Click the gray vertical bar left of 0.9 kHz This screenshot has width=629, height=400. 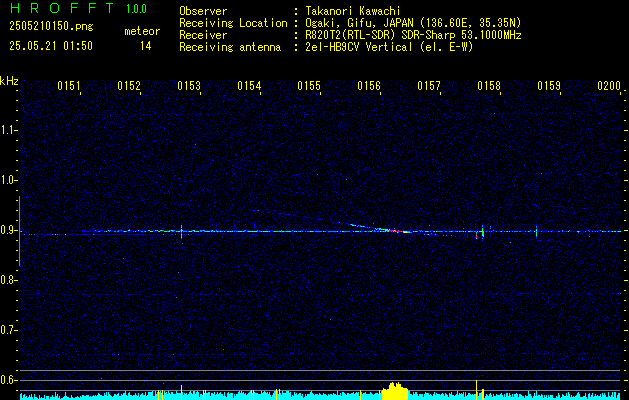(20, 231)
